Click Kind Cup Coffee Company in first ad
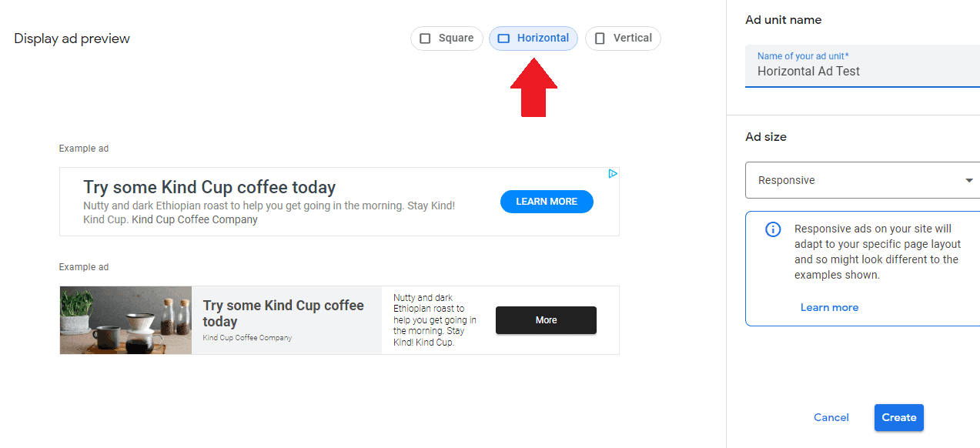Viewport: 980px width, 448px height. click(x=195, y=219)
